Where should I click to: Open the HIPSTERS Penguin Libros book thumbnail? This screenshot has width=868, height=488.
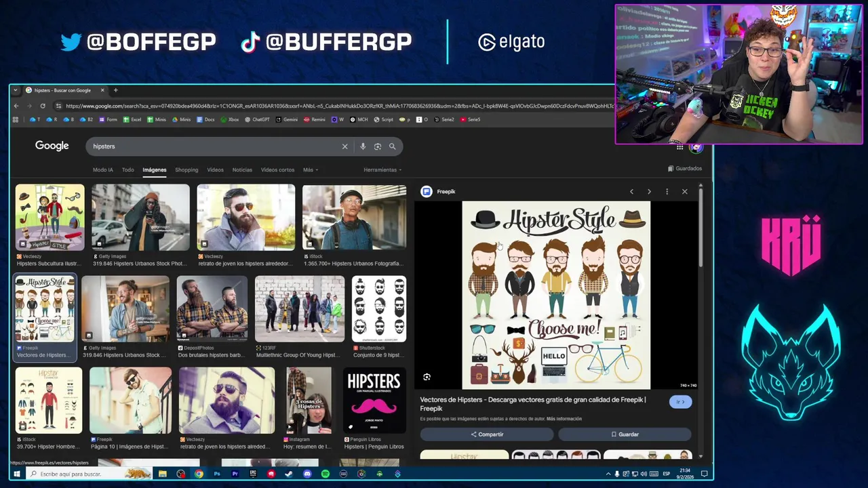coord(374,401)
